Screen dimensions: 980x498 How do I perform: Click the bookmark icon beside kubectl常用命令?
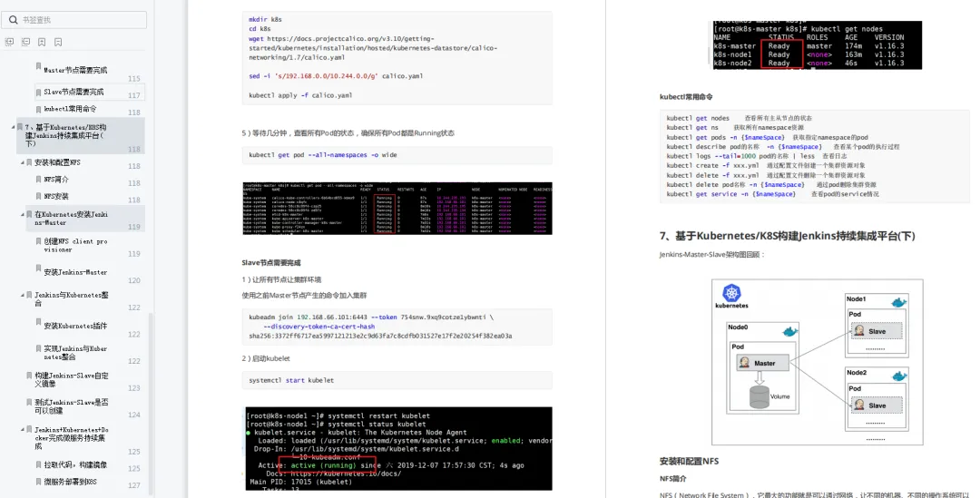click(x=38, y=109)
